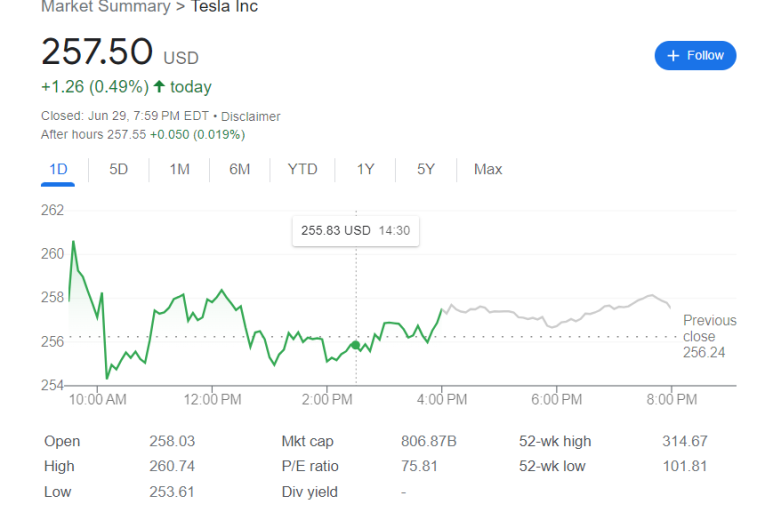Click the P/E ratio value 75.81
The height and width of the screenshot is (520, 773).
pyautogui.click(x=419, y=466)
